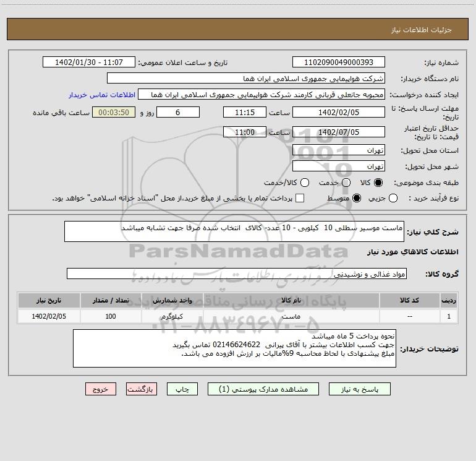Image resolution: width=476 pixels, height=461 pixels.
Task: Click the چاپ print button
Action: [182, 389]
